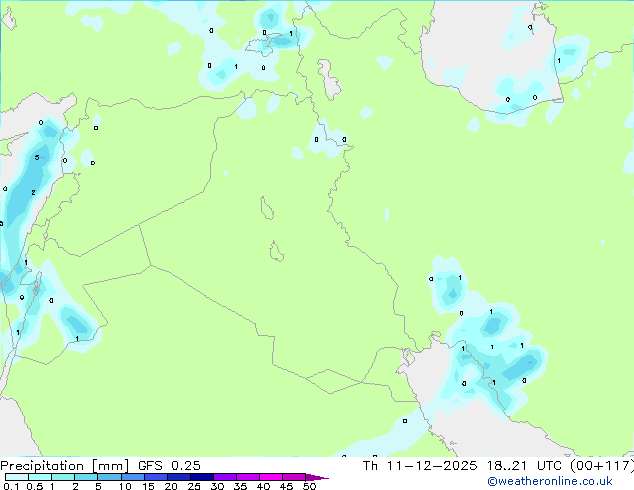Click the 20–25 mm legend swatch
This screenshot has height=490, width=634.
point(179,477)
